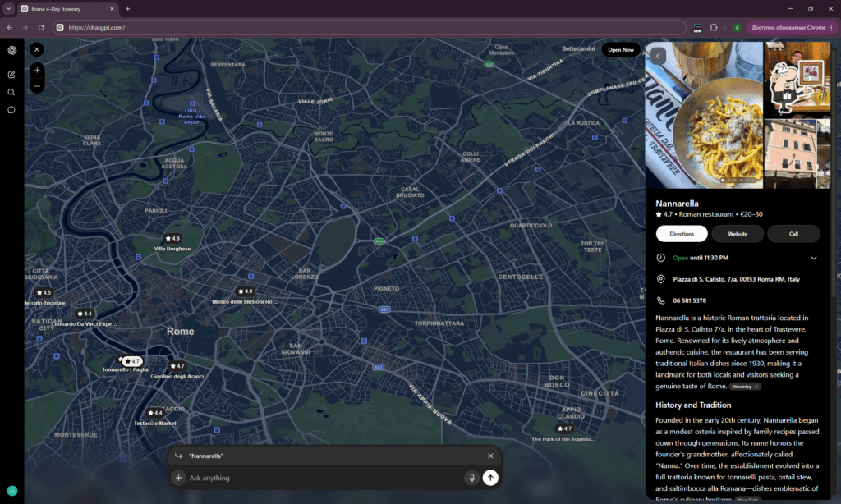Open a new browser tab
Image resolution: width=841 pixels, height=504 pixels.
(x=127, y=9)
